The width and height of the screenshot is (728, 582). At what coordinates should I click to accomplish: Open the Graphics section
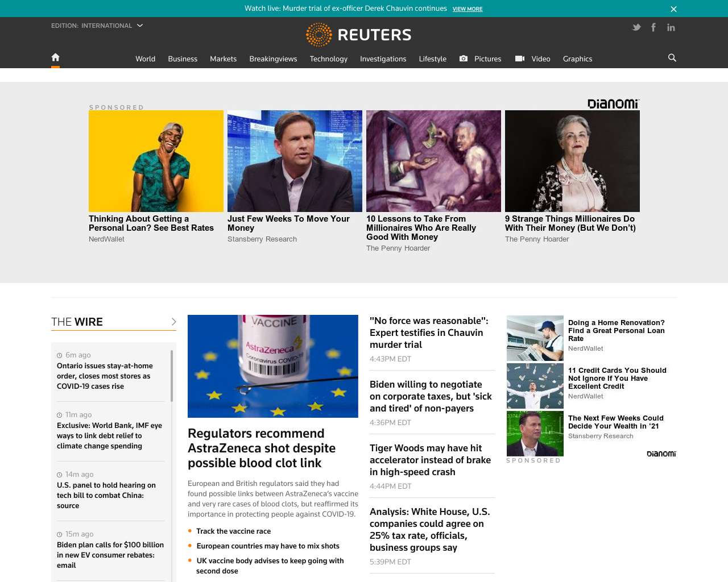(x=577, y=59)
